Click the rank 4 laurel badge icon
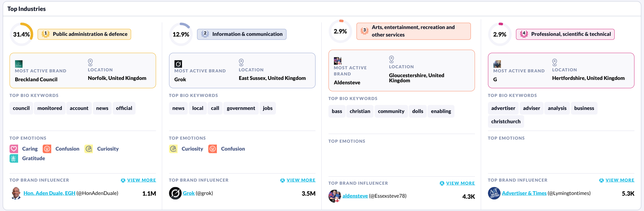The image size is (644, 211). (524, 34)
